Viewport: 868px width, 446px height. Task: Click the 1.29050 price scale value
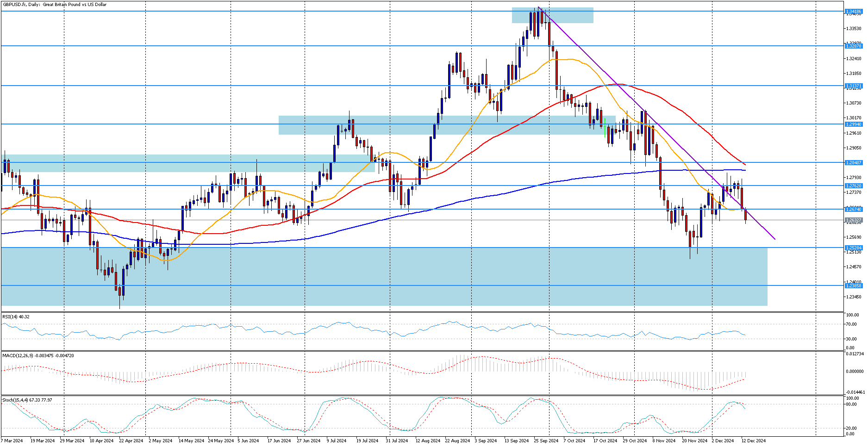[x=854, y=148]
